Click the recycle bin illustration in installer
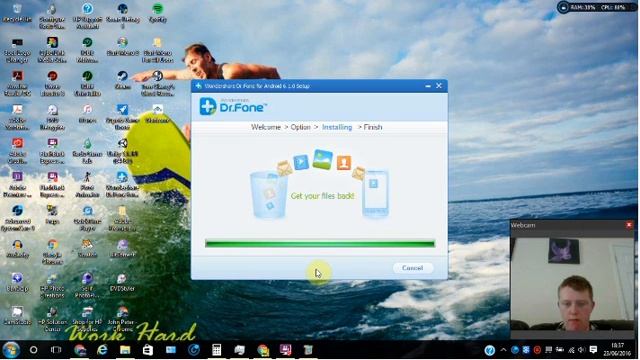The height and width of the screenshot is (360, 640). click(268, 195)
